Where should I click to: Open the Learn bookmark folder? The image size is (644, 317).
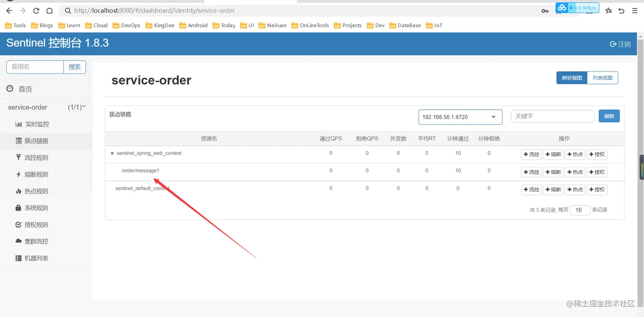coord(69,25)
